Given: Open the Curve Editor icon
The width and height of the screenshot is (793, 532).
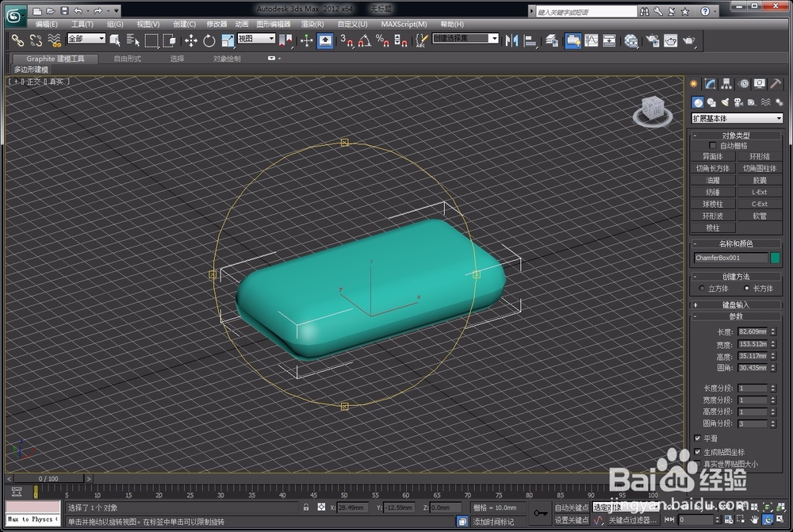Looking at the screenshot, I should pyautogui.click(x=592, y=40).
